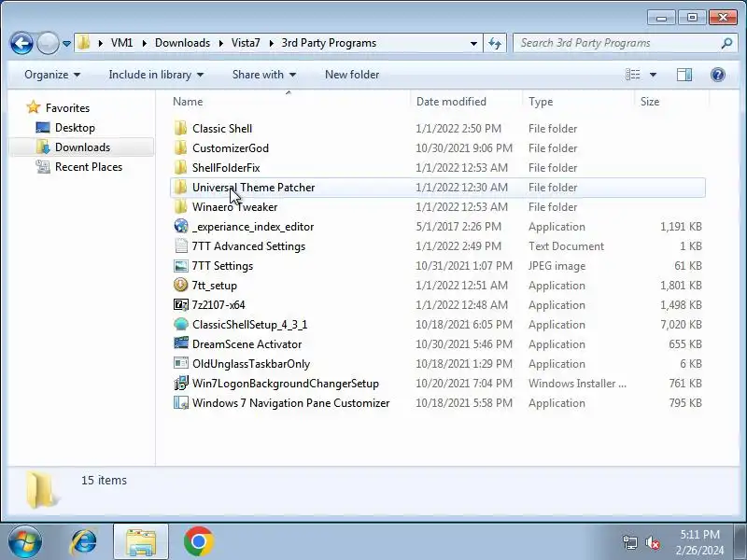Launch Google Chrome from the taskbar
This screenshot has height=560, width=747.
tap(198, 541)
